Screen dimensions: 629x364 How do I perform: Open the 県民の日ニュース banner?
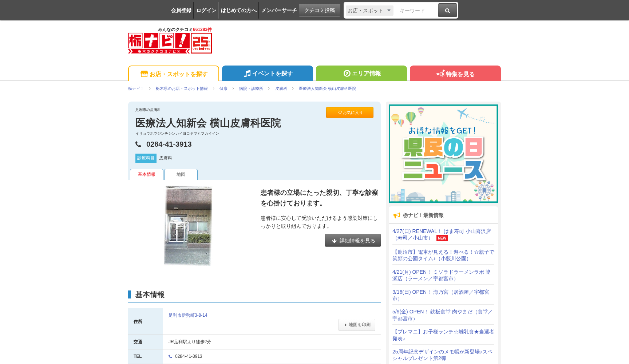[x=443, y=154]
